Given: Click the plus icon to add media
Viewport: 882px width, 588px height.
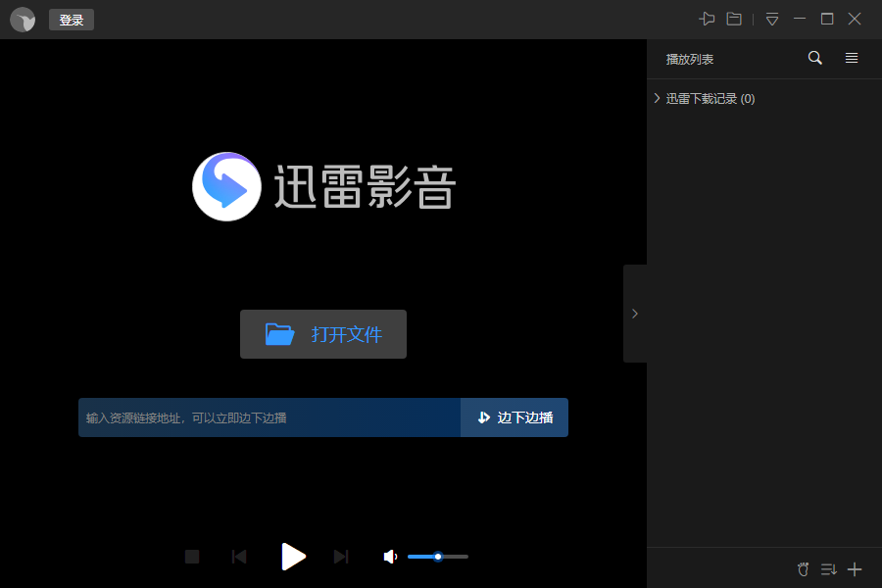Looking at the screenshot, I should tap(854, 568).
